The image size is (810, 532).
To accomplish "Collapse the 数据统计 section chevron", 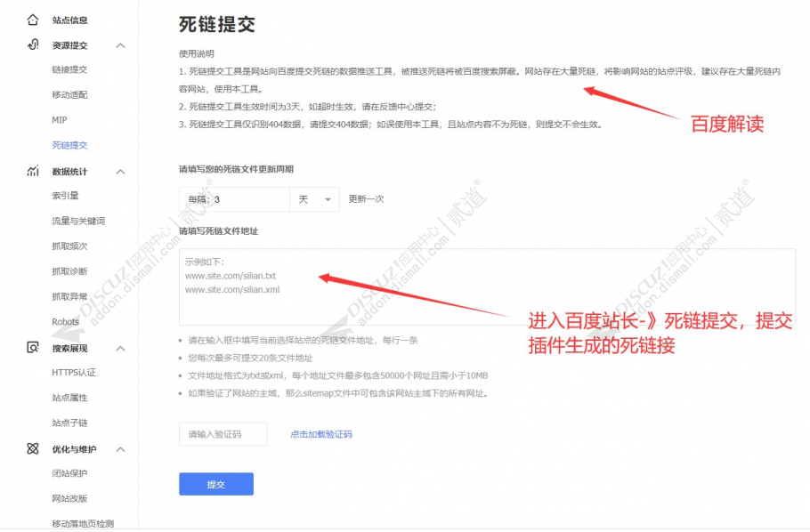I will pos(120,172).
